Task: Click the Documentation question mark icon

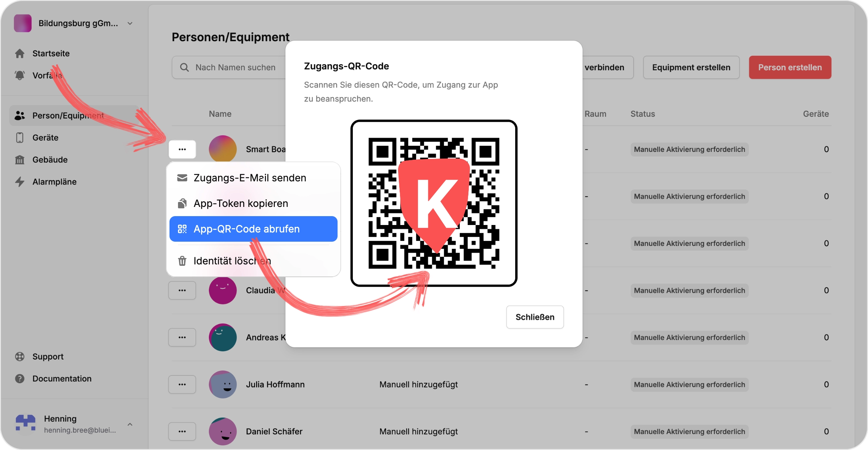Action: point(20,379)
